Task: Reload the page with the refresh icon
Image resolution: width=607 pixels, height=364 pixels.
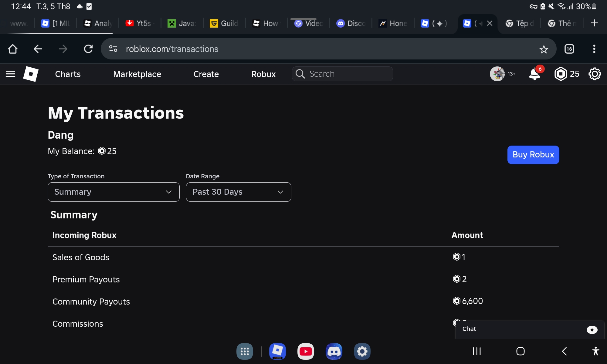Action: coord(88,49)
